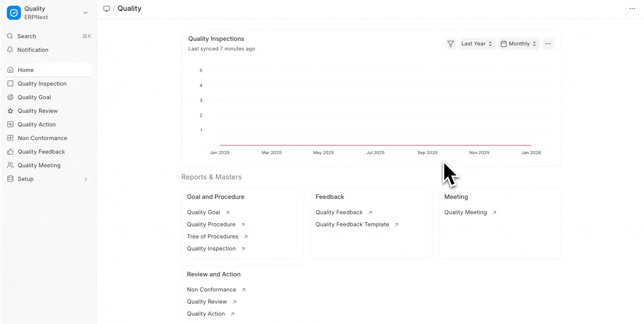This screenshot has height=324, width=644.
Task: Select Quality Inspection in the sidebar
Action: click(x=42, y=84)
